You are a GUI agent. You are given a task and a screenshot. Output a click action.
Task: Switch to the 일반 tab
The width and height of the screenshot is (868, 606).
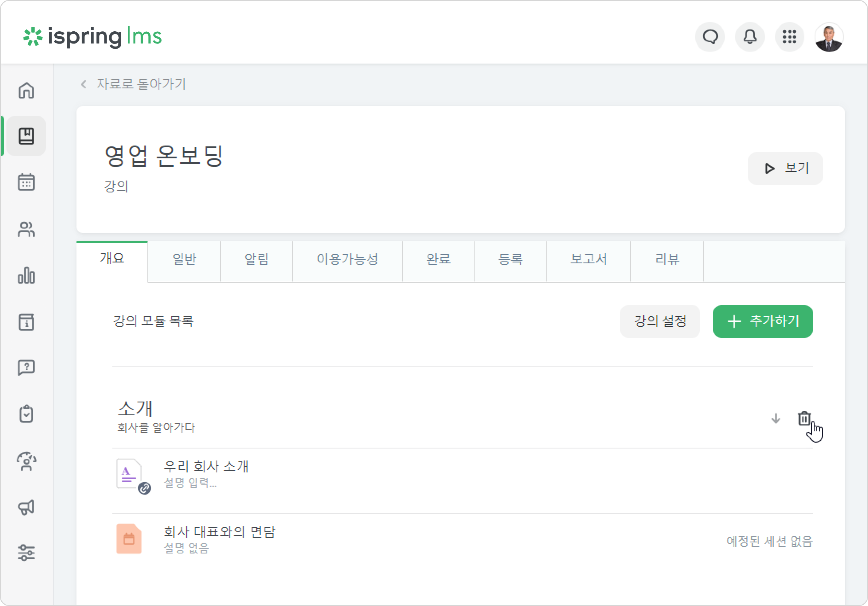click(x=185, y=260)
